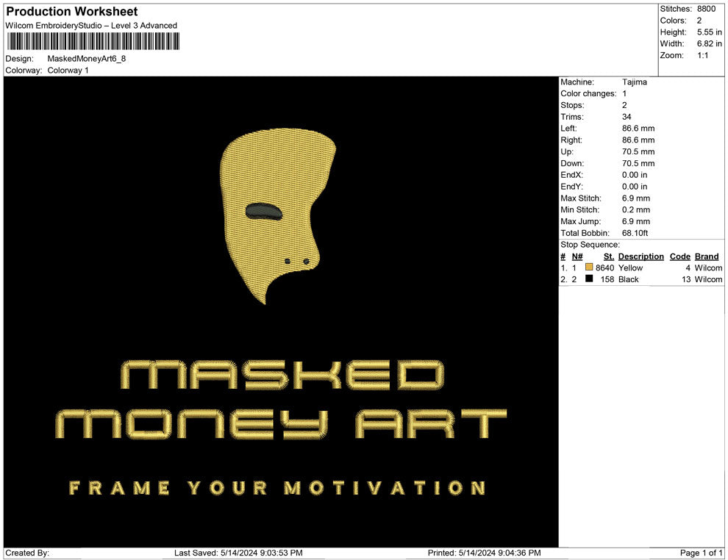Select the Description column header
The width and height of the screenshot is (728, 560).
(640, 256)
